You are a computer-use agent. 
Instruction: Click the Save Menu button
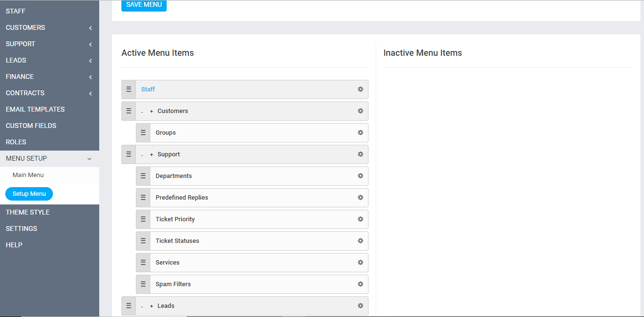coord(144,5)
